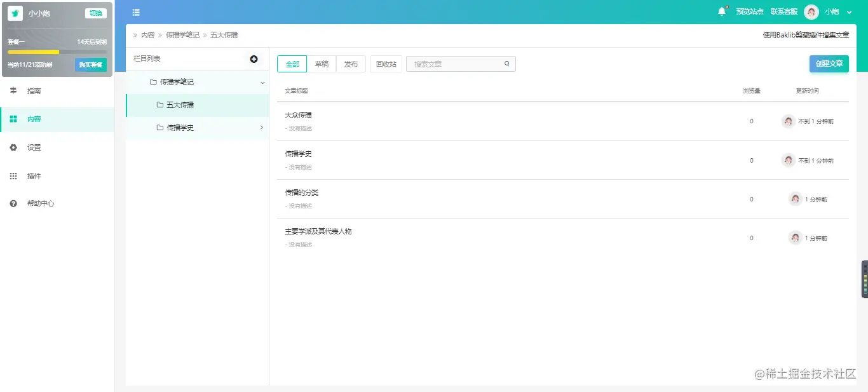The width and height of the screenshot is (868, 392).
Task: Click the 设置 gear icon
Action: 13,147
